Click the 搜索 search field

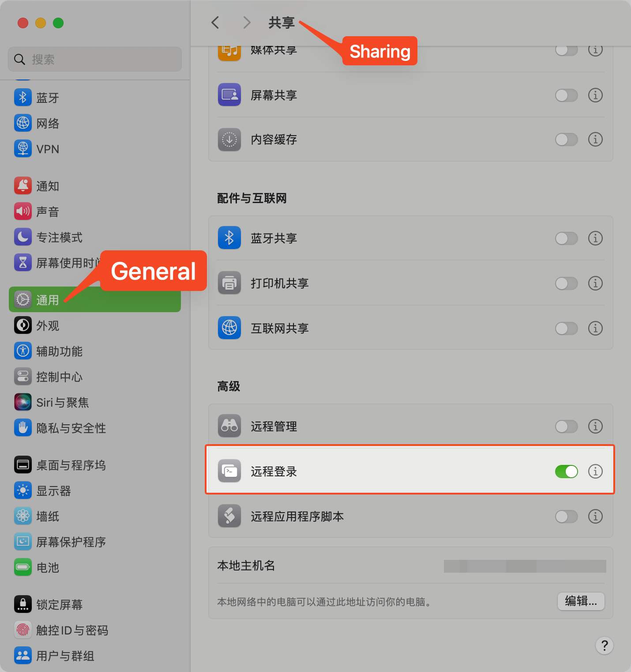point(95,59)
